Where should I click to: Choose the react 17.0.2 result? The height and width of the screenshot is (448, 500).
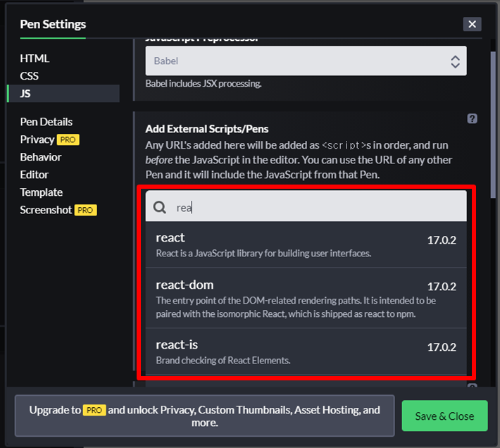click(306, 245)
